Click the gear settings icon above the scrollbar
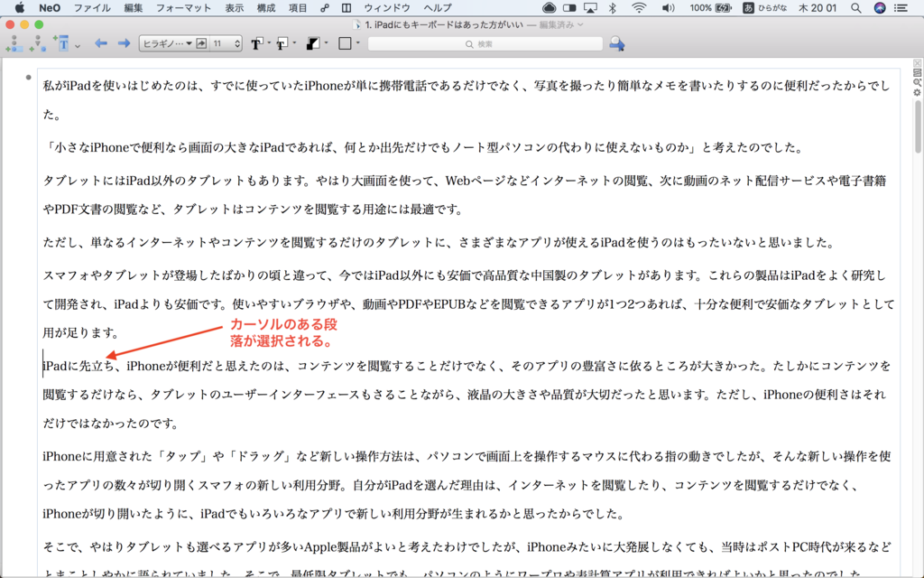This screenshot has width=924, height=578. [917, 93]
